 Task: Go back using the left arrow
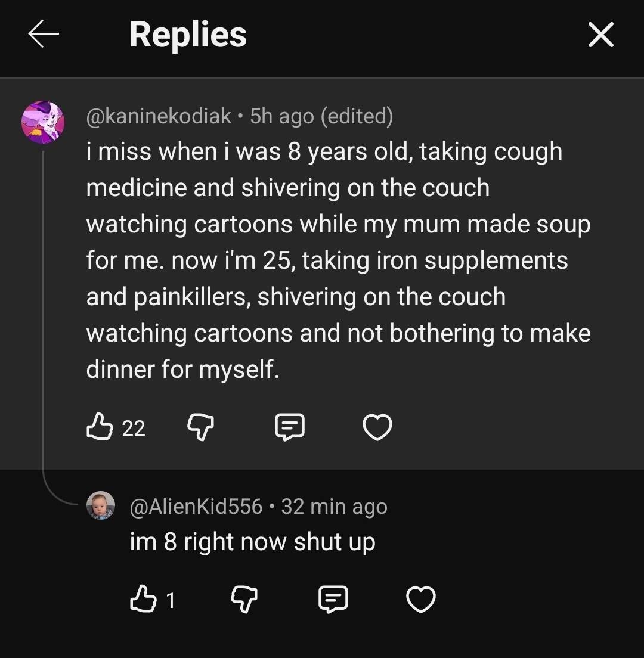pyautogui.click(x=44, y=35)
